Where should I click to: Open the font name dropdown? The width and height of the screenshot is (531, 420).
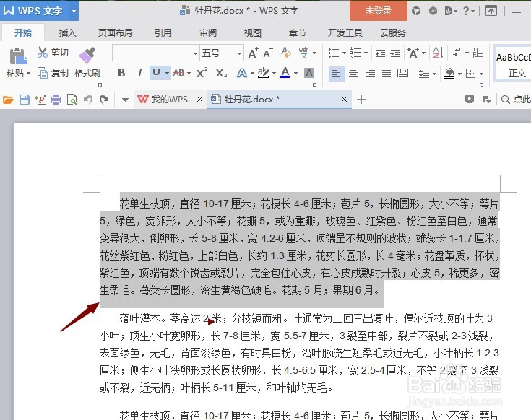(195, 53)
